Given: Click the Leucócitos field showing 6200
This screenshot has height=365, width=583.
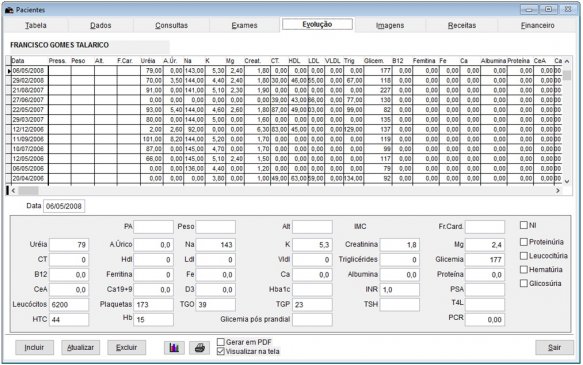Looking at the screenshot, I should [x=69, y=305].
